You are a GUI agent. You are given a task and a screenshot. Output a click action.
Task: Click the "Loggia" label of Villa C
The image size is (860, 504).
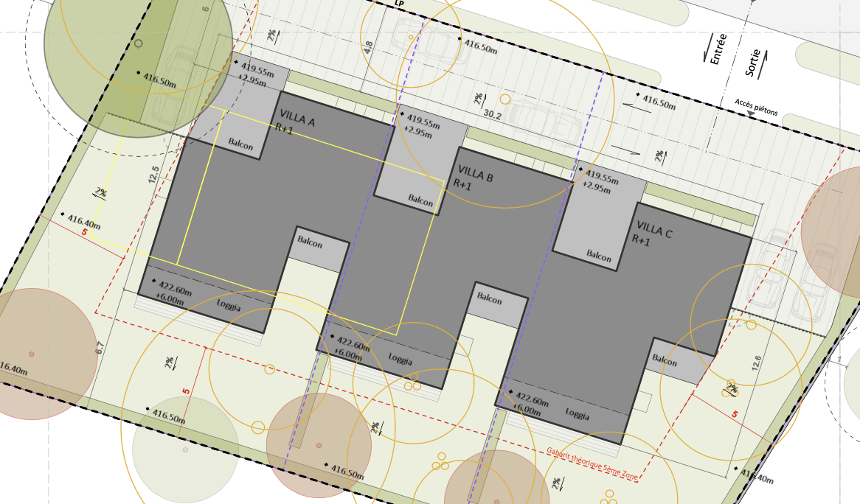click(x=578, y=414)
